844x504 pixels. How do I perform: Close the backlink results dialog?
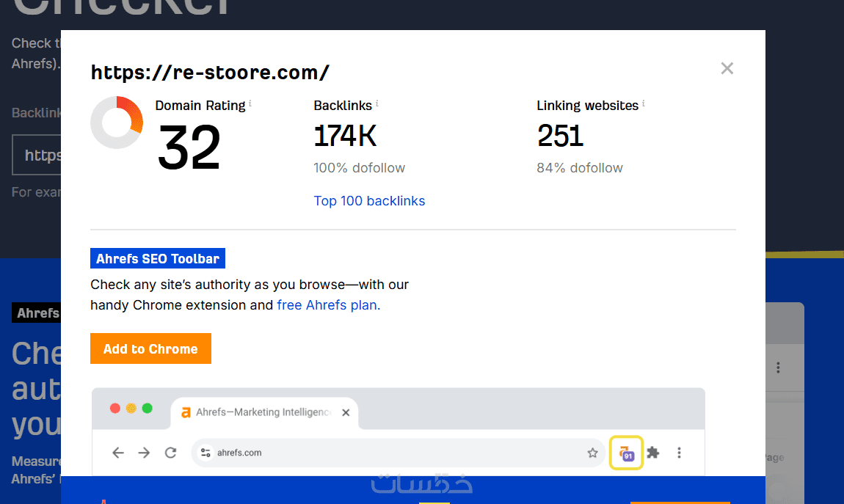(727, 68)
